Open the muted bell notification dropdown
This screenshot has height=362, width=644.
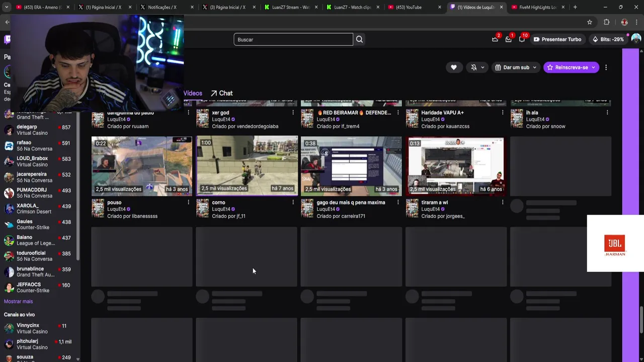[x=477, y=67]
